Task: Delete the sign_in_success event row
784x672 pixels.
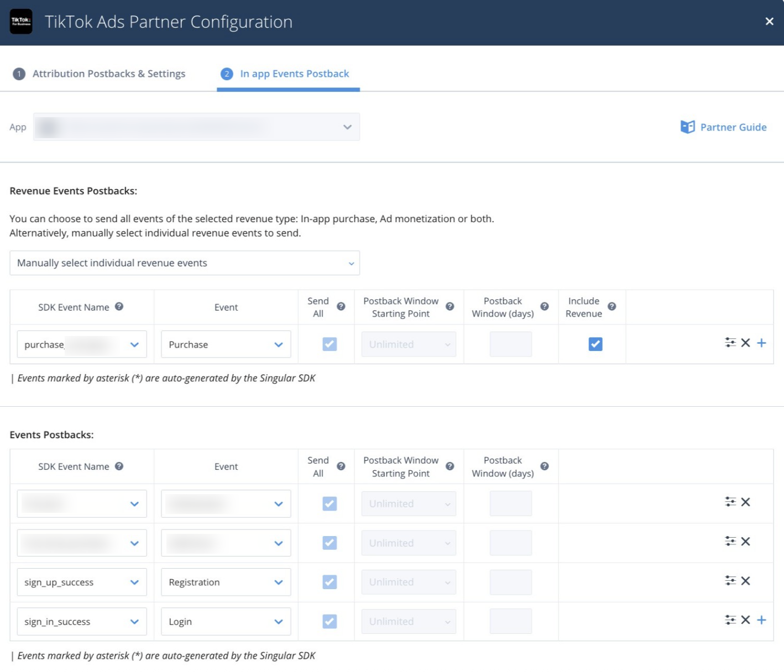Action: pyautogui.click(x=745, y=620)
